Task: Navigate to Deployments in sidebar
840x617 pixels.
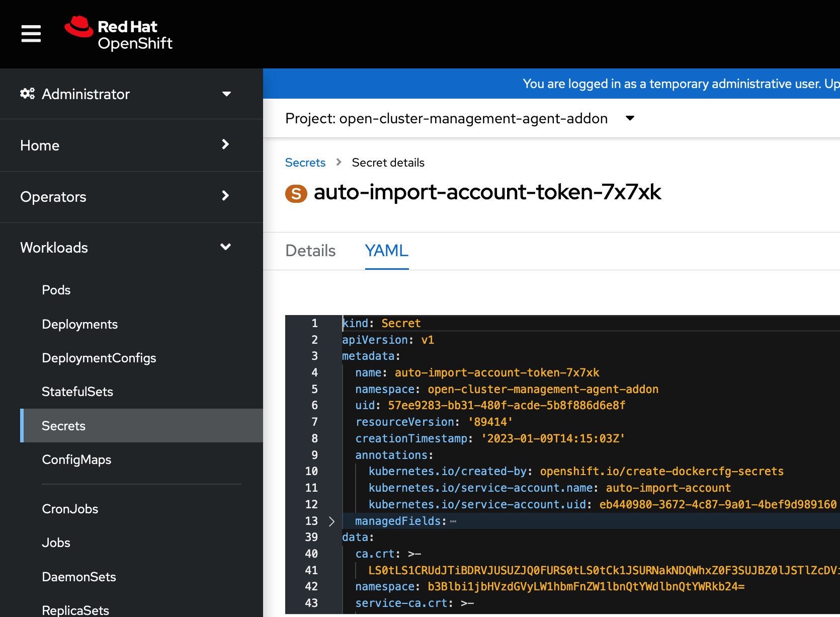Action: pos(80,324)
